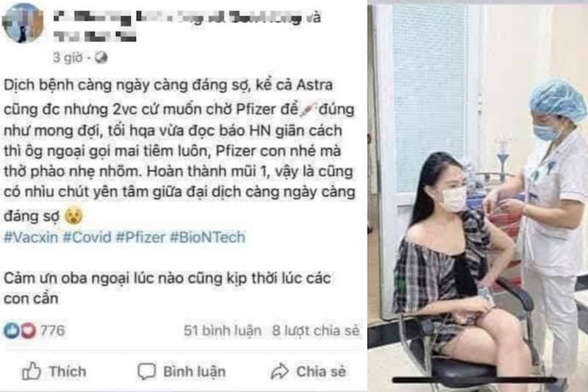Click the Bình luận button label

195,371
